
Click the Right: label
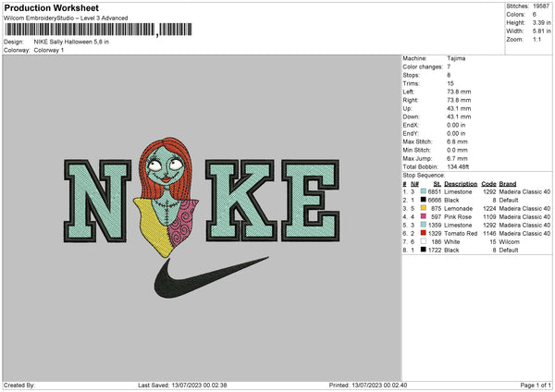point(410,100)
